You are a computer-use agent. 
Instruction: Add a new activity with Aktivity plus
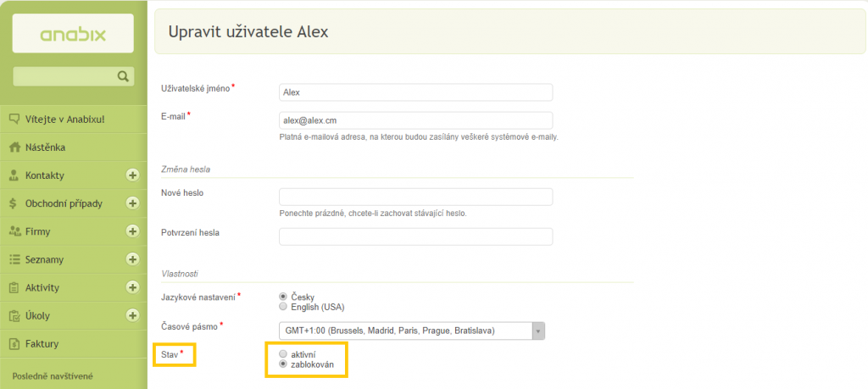pos(132,287)
